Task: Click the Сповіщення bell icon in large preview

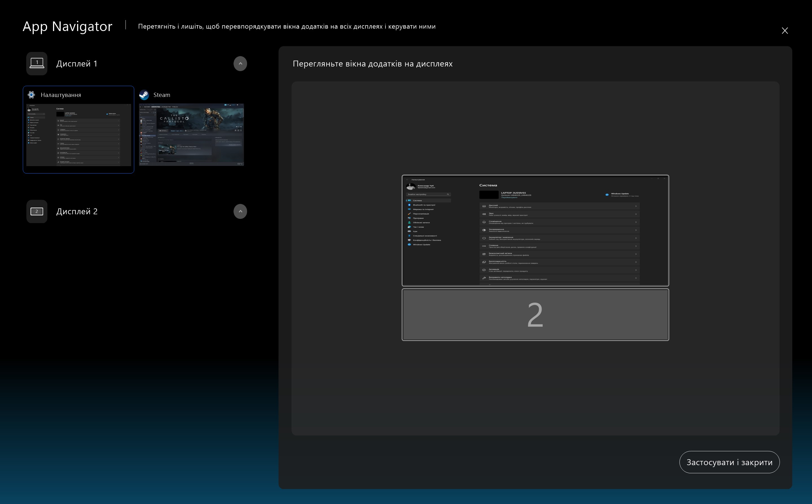Action: [484, 222]
